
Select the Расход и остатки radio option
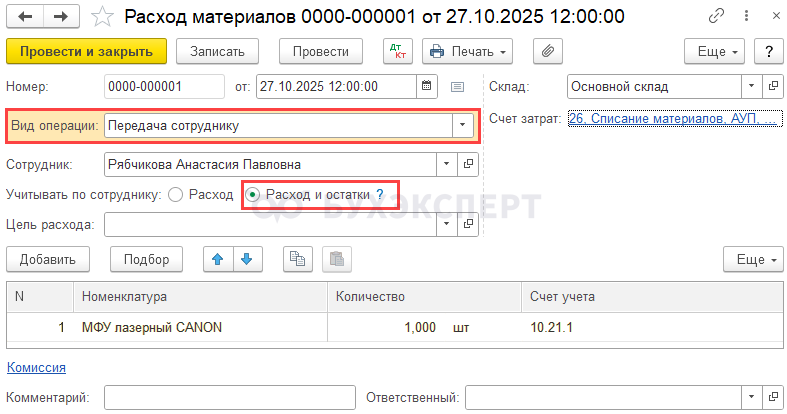click(252, 195)
